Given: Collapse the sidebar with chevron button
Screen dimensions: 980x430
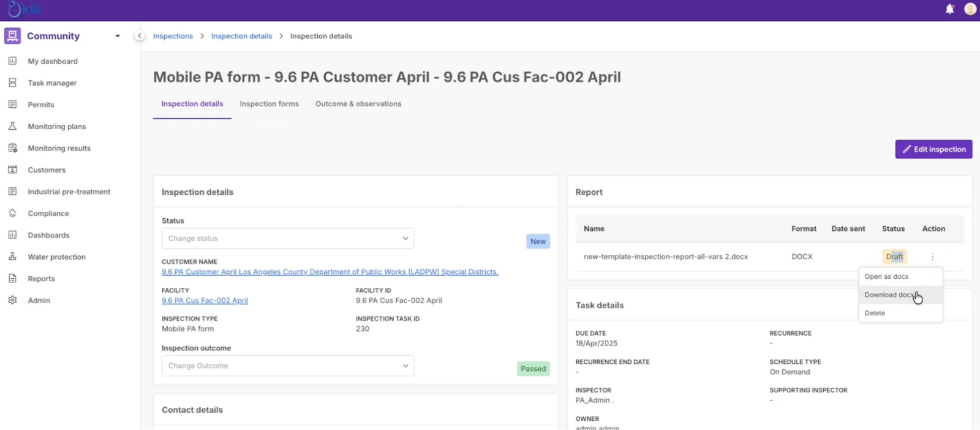Looking at the screenshot, I should (140, 36).
